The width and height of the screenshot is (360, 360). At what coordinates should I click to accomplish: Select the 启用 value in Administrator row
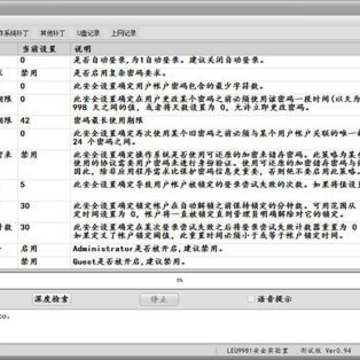tap(29, 249)
